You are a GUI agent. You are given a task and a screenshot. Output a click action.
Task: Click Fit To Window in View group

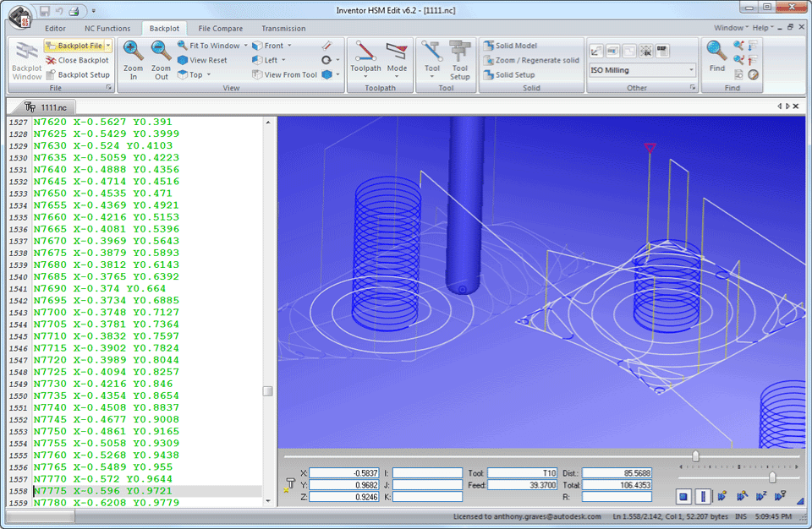(209, 46)
